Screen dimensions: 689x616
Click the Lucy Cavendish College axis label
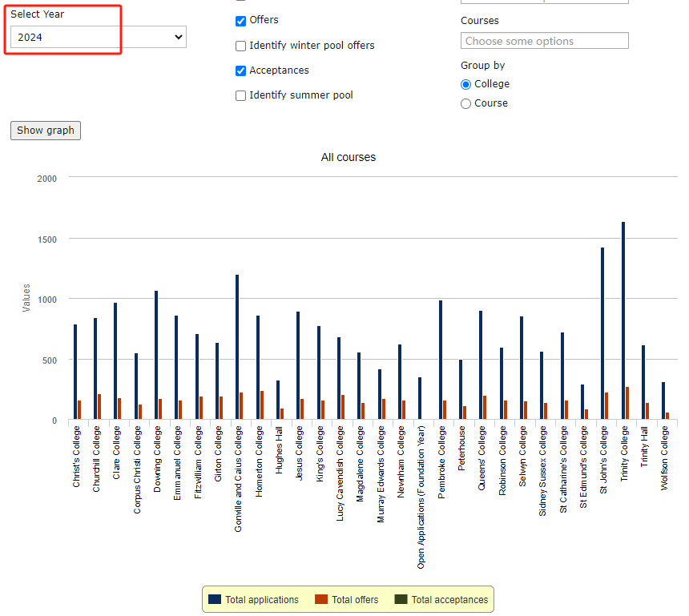click(x=340, y=473)
